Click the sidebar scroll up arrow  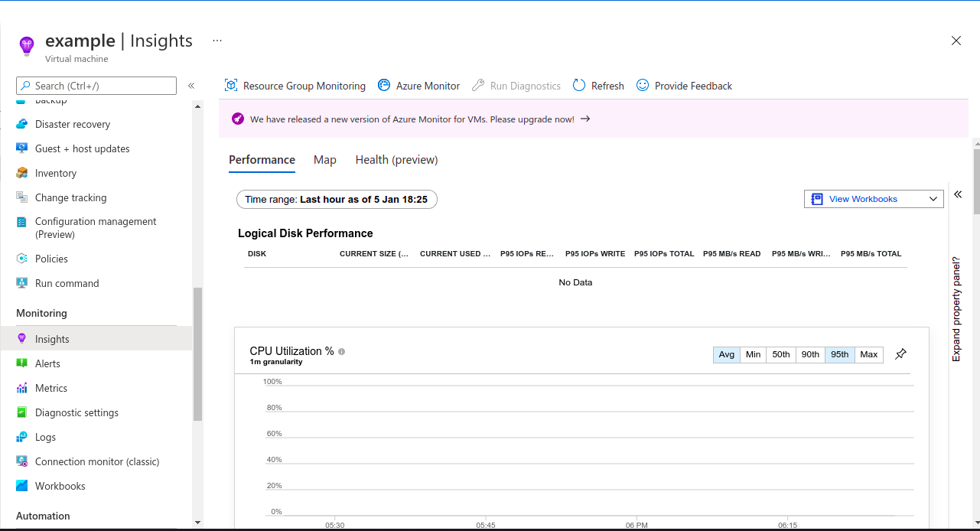[x=198, y=106]
